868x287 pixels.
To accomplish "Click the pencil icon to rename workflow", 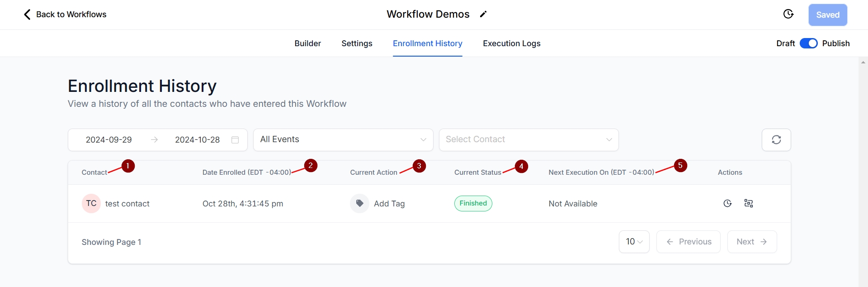I will [x=483, y=14].
